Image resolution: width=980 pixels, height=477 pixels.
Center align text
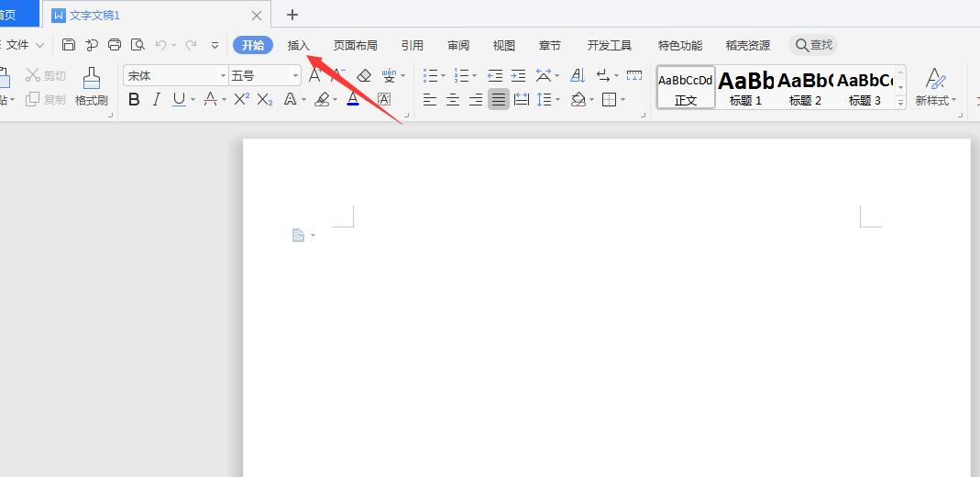click(453, 99)
